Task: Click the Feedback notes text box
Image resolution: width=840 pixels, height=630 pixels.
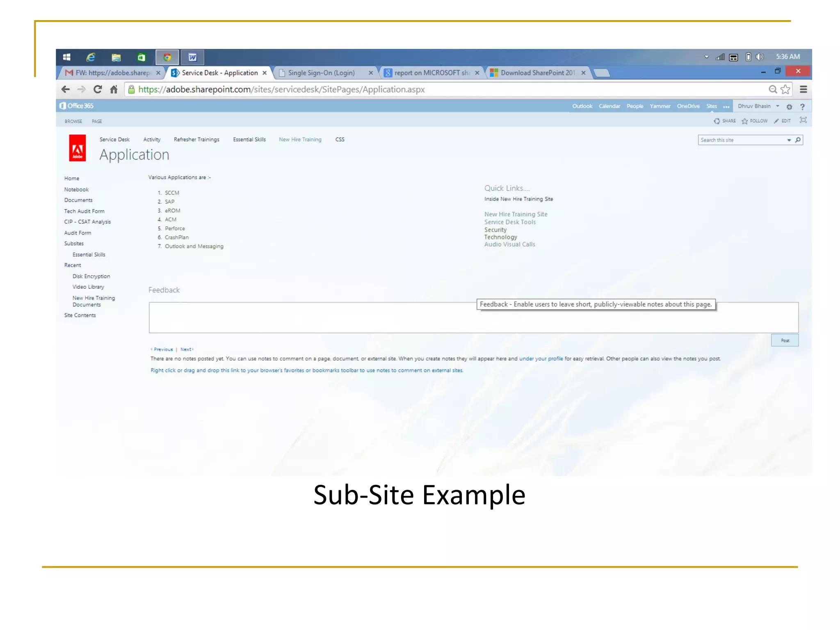Action: [x=473, y=318]
